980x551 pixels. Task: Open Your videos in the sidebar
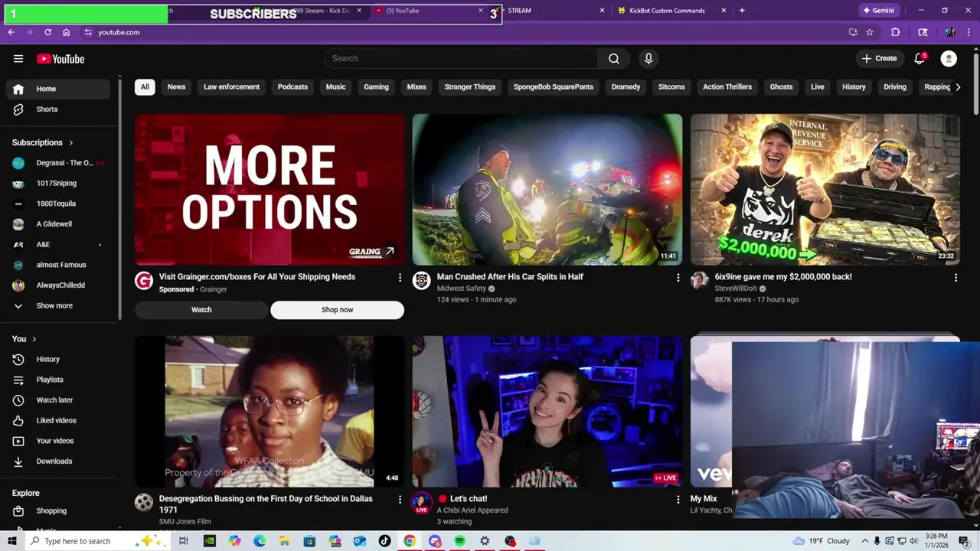(58, 441)
